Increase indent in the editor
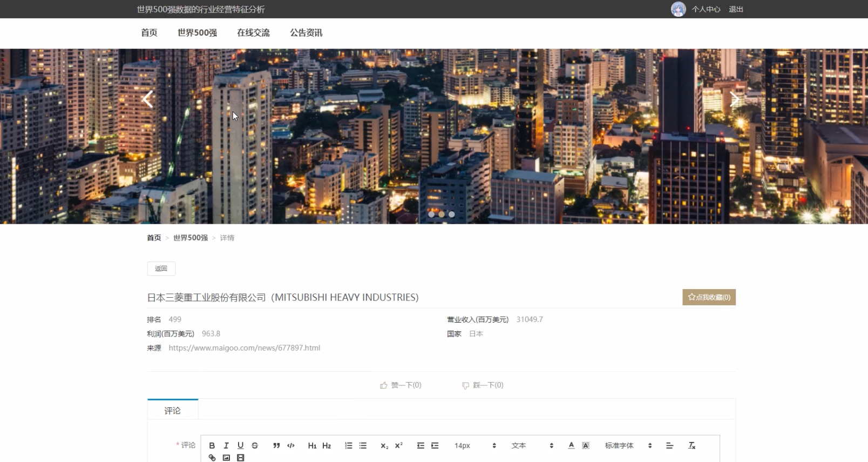 coord(435,446)
